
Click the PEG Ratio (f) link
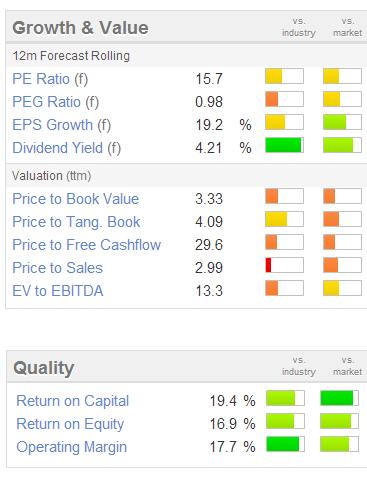56,102
